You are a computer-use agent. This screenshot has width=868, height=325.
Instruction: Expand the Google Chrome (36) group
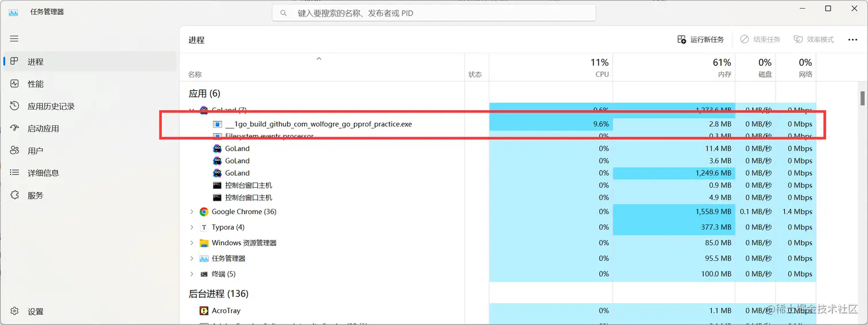(192, 212)
